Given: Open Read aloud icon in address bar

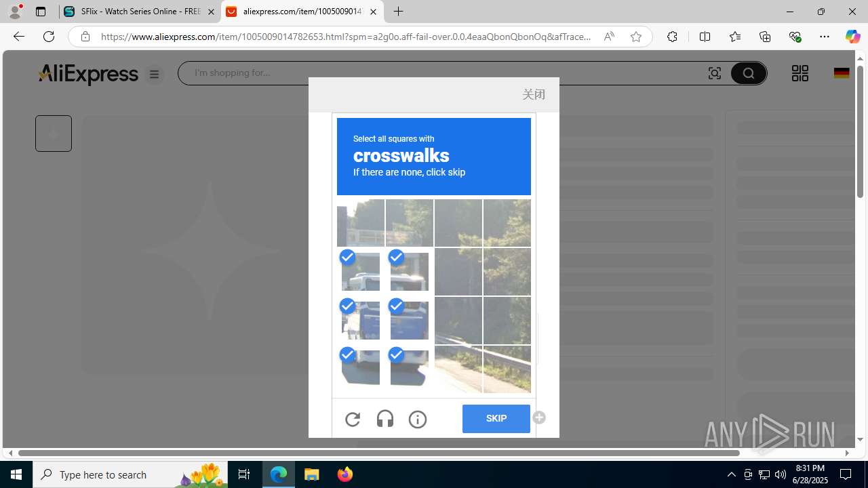Looking at the screenshot, I should pos(609,37).
